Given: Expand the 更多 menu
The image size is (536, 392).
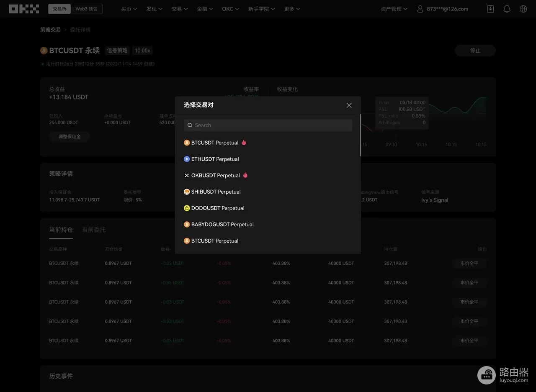Looking at the screenshot, I should click(292, 9).
